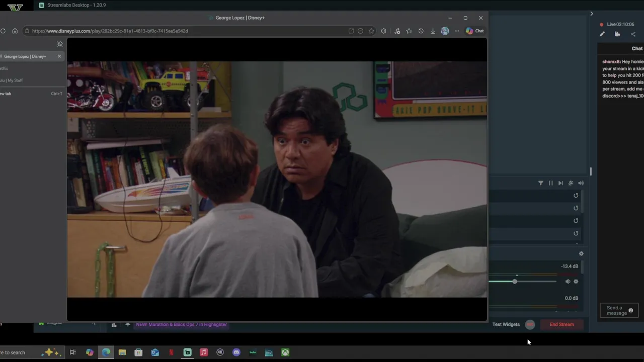Pause the alert queue

[x=550, y=183]
